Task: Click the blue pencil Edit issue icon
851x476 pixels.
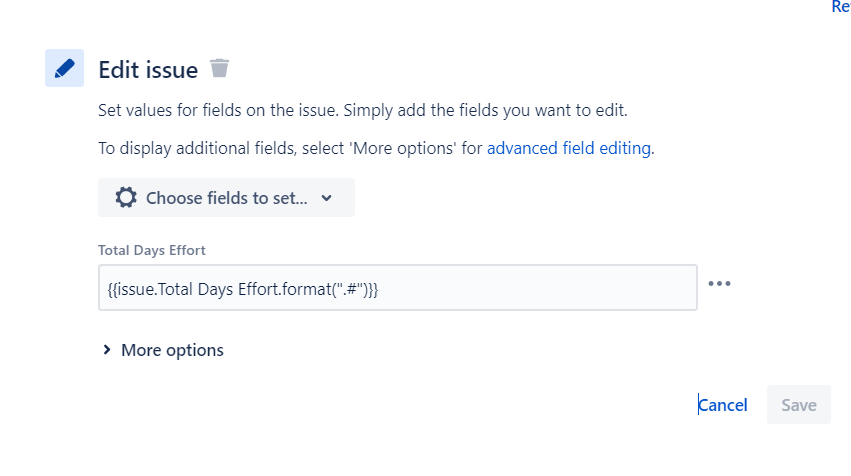Action: pos(64,68)
